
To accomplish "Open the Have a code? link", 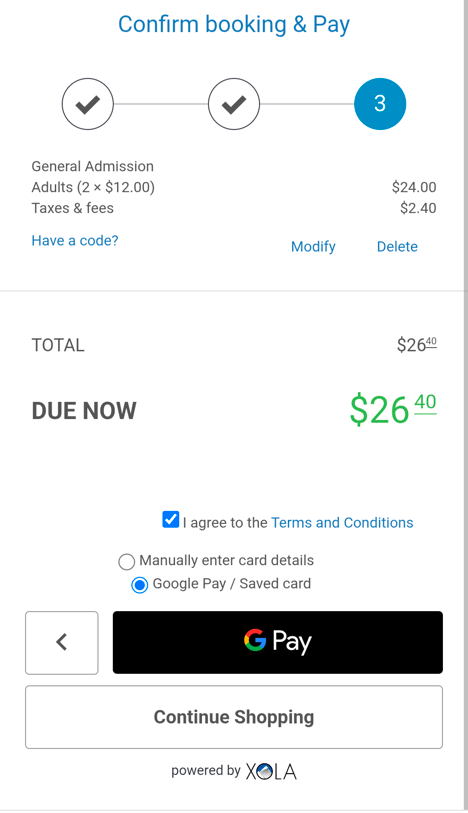I will [75, 241].
